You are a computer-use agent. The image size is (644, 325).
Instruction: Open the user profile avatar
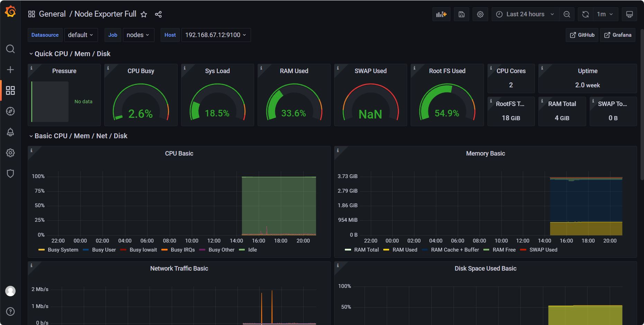pyautogui.click(x=10, y=291)
